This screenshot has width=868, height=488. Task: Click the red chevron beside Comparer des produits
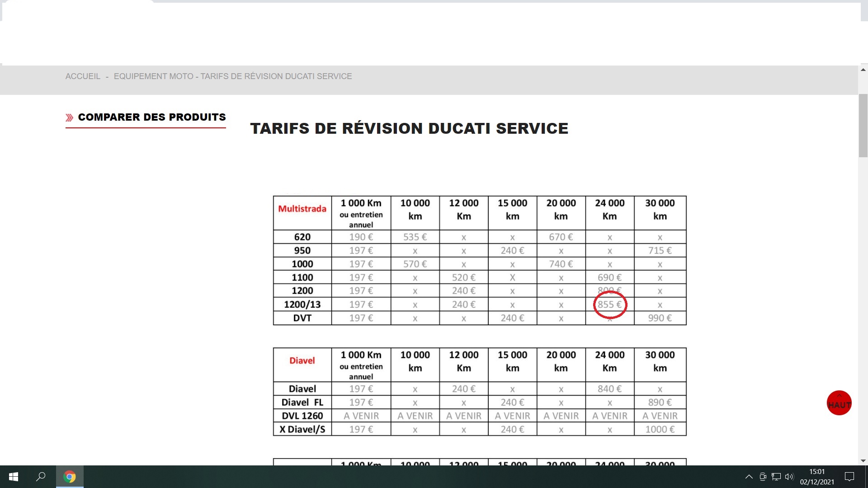pyautogui.click(x=69, y=118)
